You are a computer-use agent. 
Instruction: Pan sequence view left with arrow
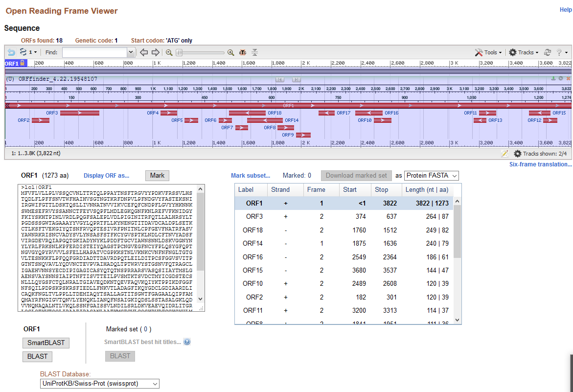pos(144,52)
